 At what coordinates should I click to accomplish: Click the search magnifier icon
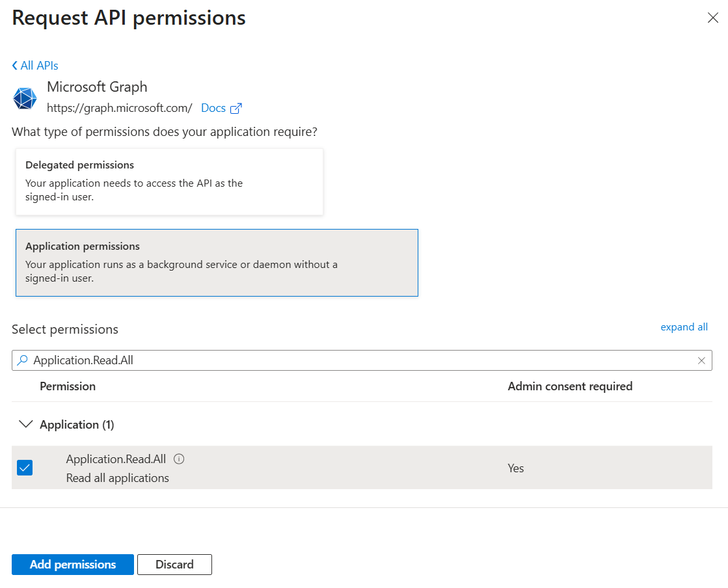click(x=22, y=360)
